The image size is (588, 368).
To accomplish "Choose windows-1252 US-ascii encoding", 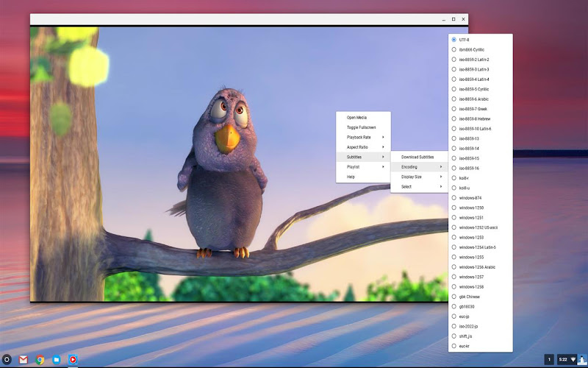I will coord(481,227).
